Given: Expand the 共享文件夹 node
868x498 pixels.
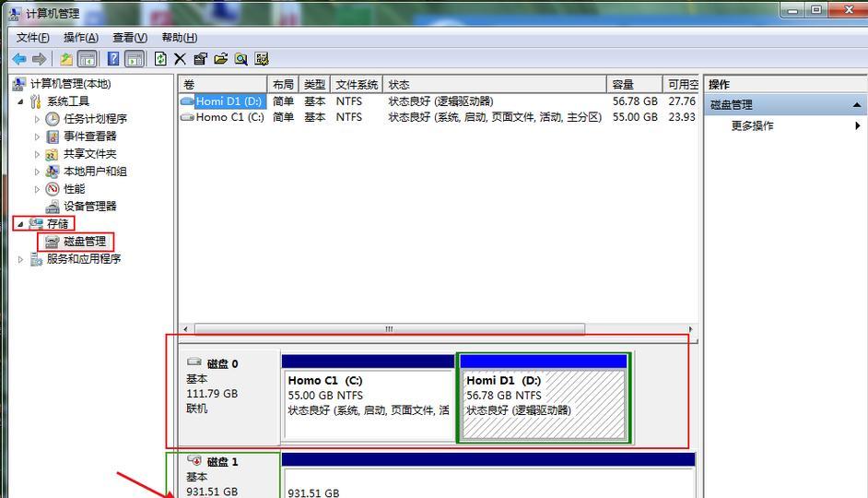Looking at the screenshot, I should click(x=37, y=154).
